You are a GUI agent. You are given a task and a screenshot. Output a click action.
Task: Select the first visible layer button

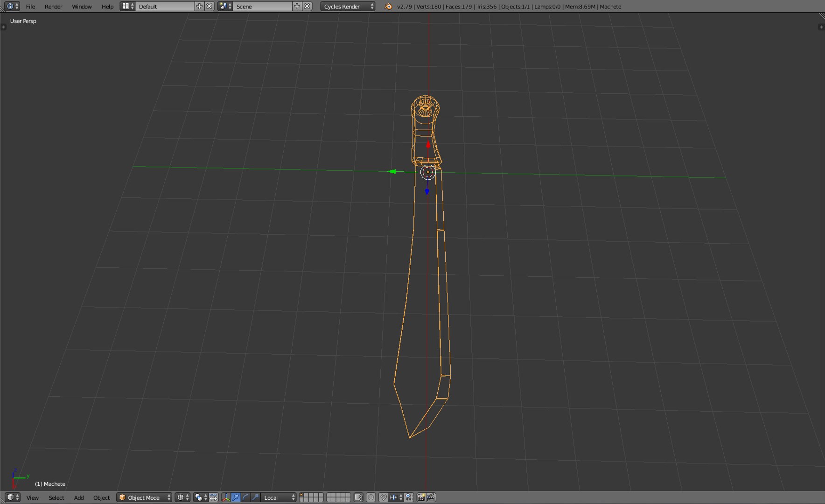pos(301,495)
